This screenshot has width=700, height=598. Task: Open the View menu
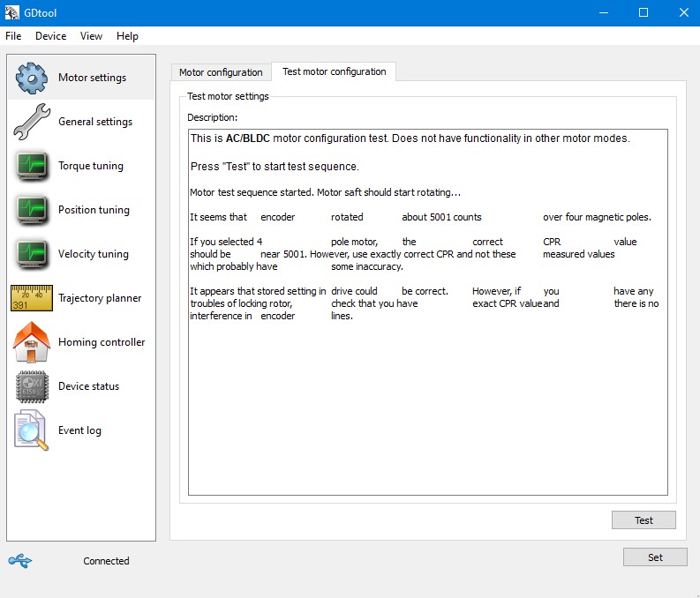91,36
